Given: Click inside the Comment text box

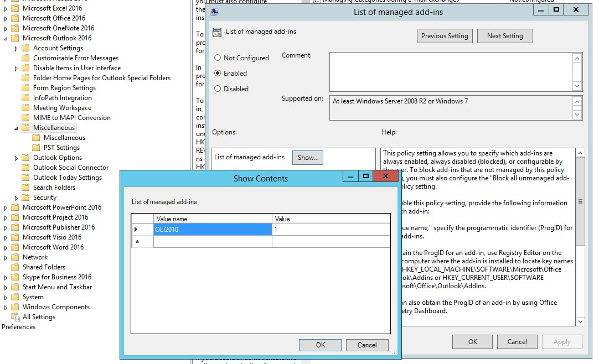Looking at the screenshot, I should click(x=451, y=72).
